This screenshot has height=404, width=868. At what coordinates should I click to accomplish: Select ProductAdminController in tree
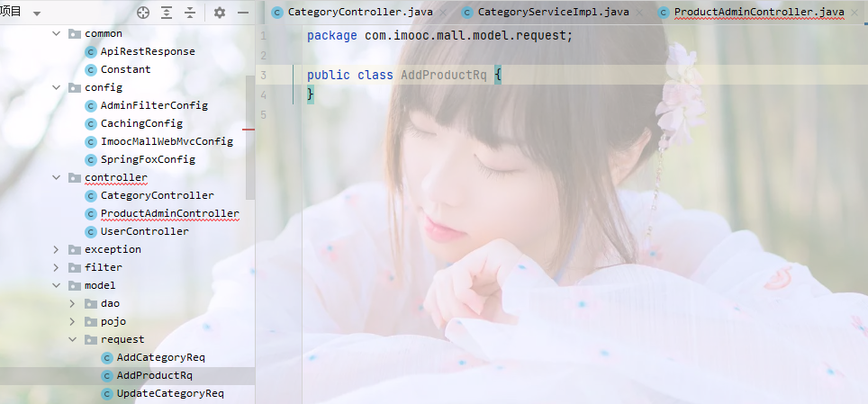(170, 213)
